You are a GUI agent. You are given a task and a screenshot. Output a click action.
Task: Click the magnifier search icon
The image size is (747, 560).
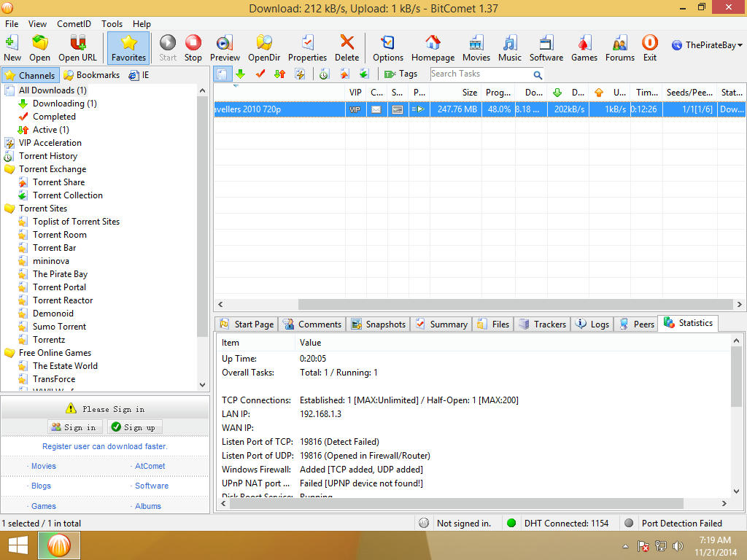(538, 75)
